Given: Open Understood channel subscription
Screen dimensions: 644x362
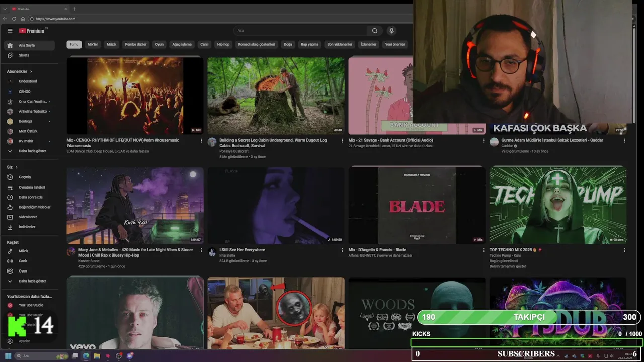Looking at the screenshot, I should pos(29,81).
